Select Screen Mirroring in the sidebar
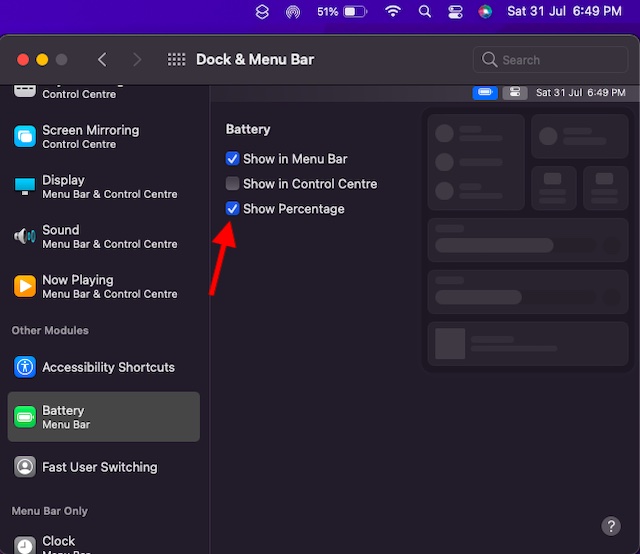 point(104,136)
